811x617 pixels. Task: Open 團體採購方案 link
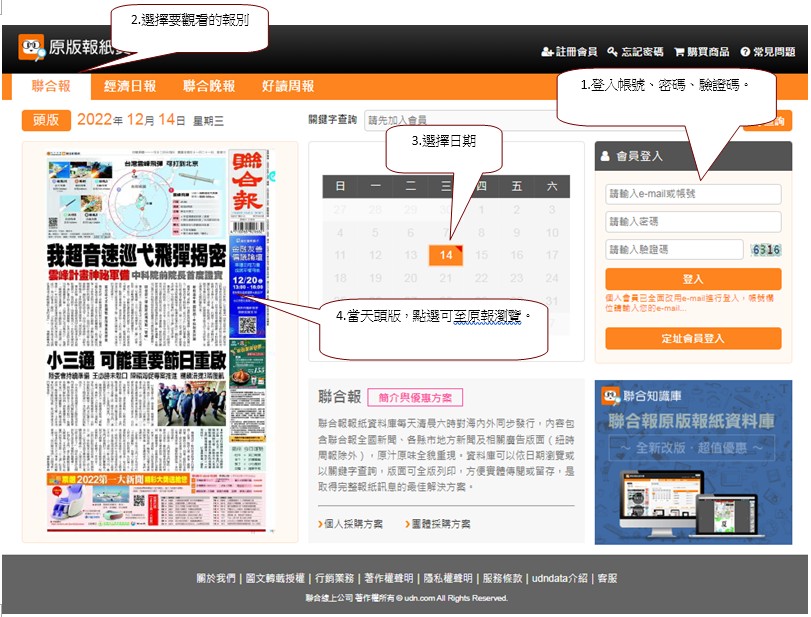pos(438,524)
